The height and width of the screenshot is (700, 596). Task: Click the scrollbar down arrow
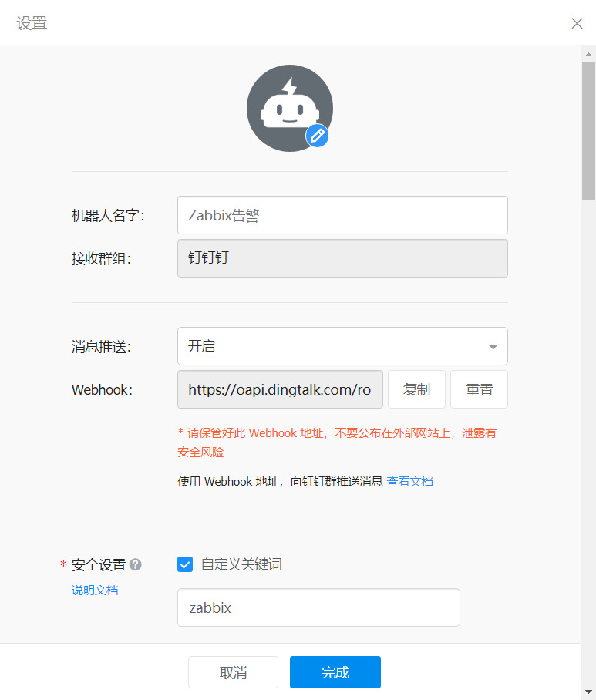tap(588, 692)
